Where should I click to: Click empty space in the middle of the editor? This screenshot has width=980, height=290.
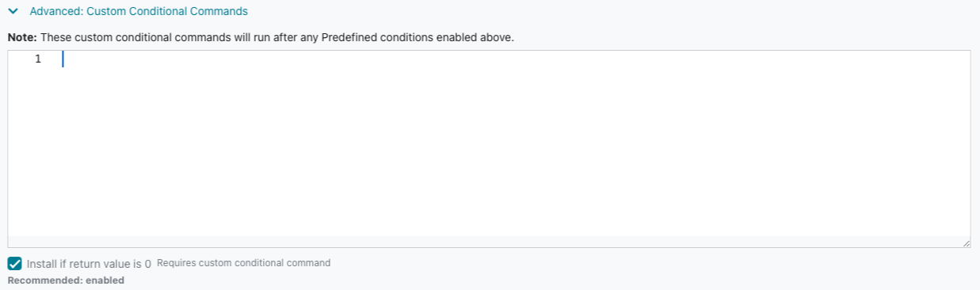[515, 151]
